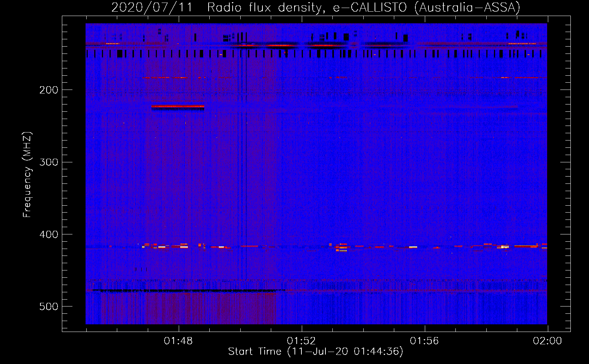The width and height of the screenshot is (589, 364).
Task: Click the 400 MHz frequency tick label
Action: pos(49,234)
